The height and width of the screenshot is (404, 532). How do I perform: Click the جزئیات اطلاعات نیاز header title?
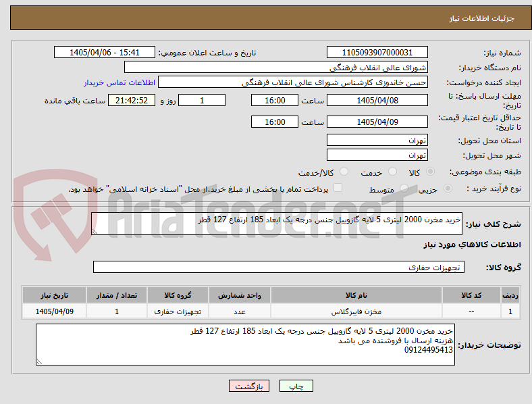click(482, 18)
